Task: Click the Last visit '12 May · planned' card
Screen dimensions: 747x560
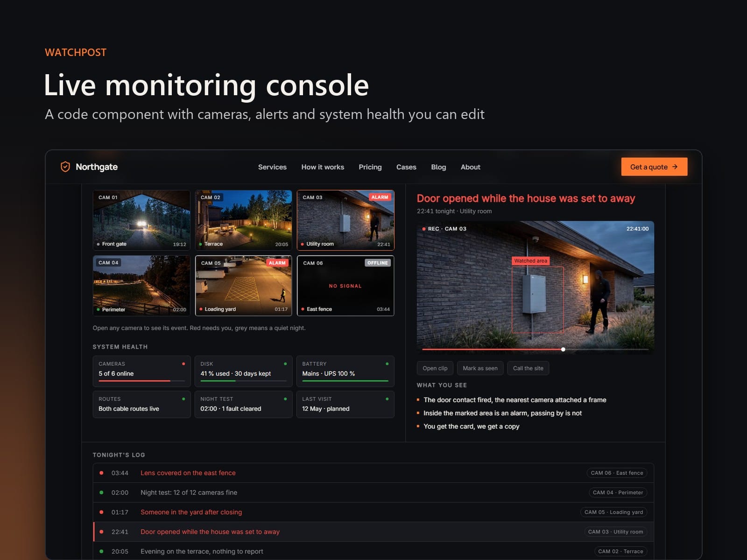Action: click(x=345, y=404)
